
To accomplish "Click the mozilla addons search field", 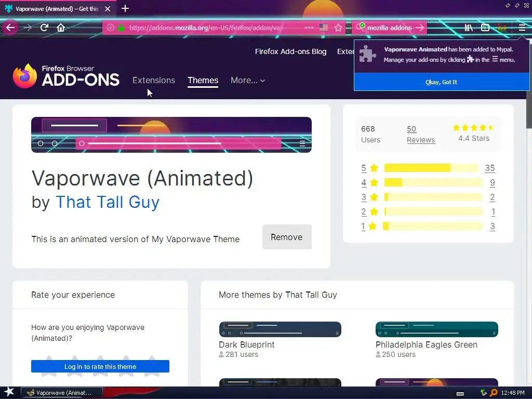I will [x=390, y=28].
